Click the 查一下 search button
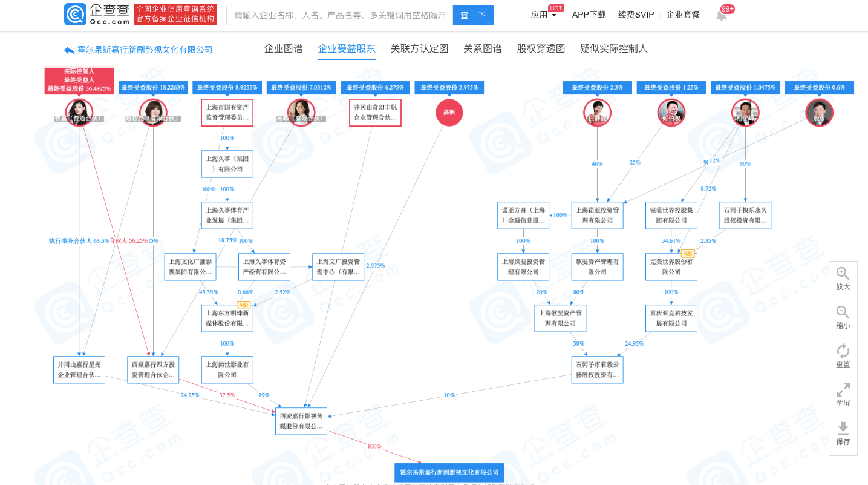 pos(473,15)
